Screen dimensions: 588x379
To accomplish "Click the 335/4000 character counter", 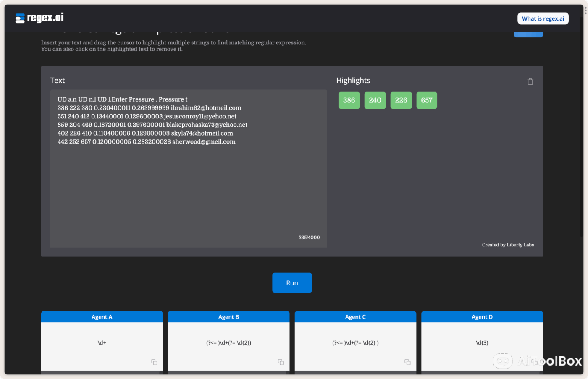I will click(309, 237).
